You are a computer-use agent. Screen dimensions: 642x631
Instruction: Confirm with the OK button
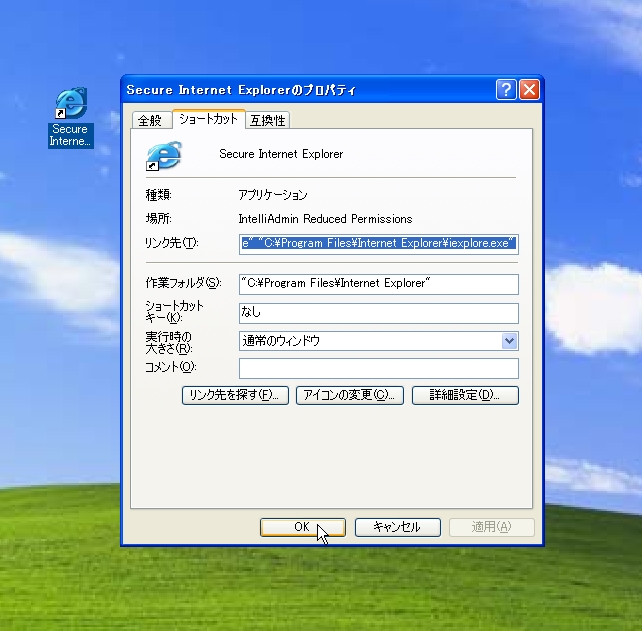pos(303,527)
